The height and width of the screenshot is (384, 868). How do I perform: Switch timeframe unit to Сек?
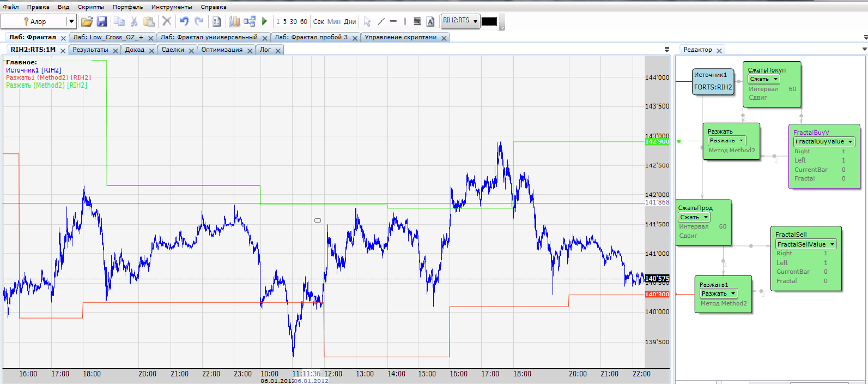click(319, 22)
